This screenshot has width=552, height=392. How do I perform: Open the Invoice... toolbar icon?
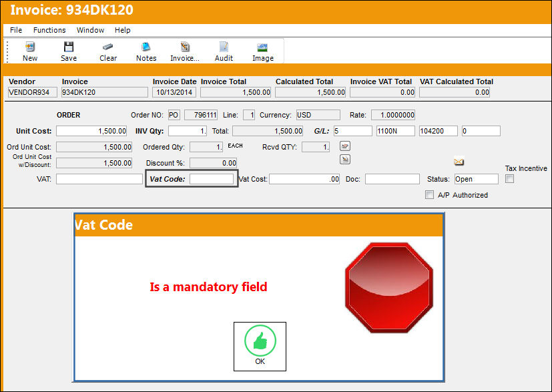[x=185, y=47]
